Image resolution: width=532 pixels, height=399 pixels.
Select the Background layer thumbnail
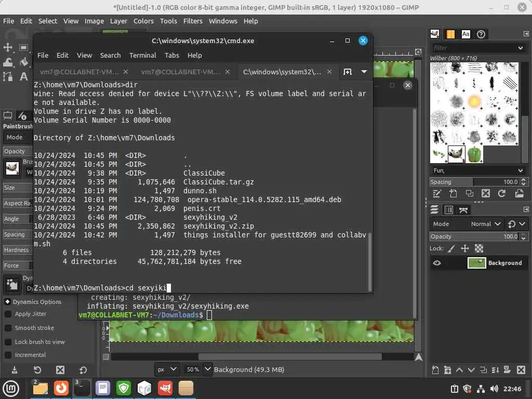pos(477,263)
